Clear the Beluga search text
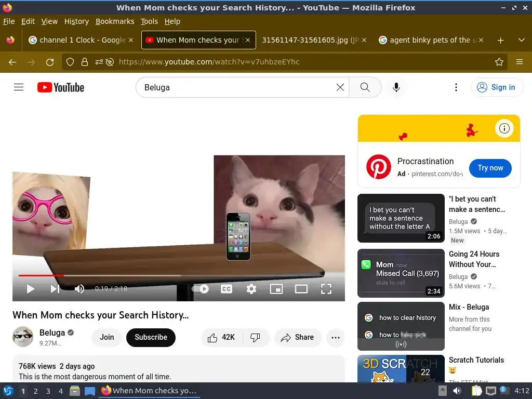532x399 pixels. tap(340, 87)
